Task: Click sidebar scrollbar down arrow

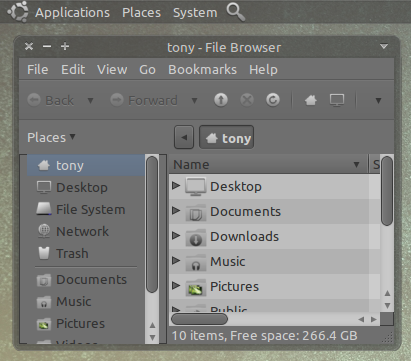Action: click(x=152, y=337)
